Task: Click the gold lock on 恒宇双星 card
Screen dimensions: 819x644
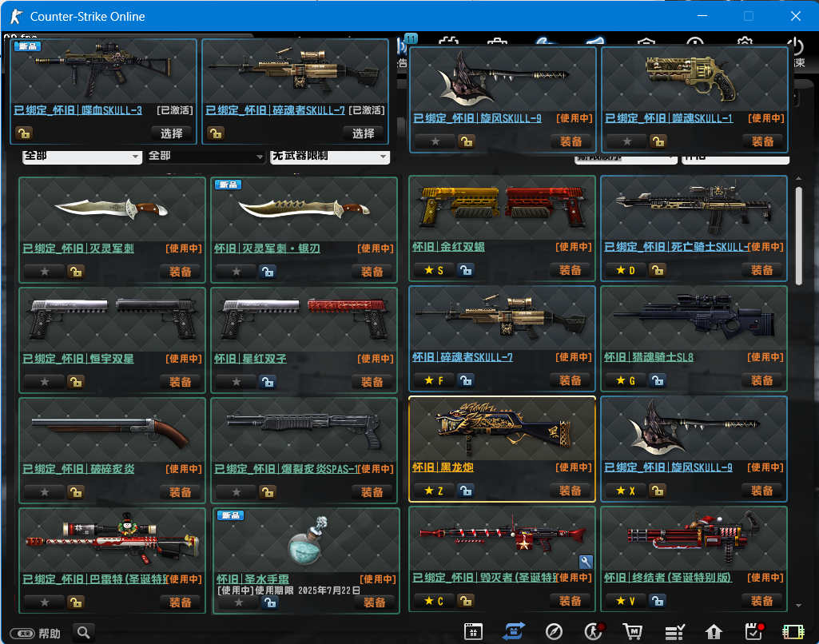Action: pyautogui.click(x=76, y=382)
